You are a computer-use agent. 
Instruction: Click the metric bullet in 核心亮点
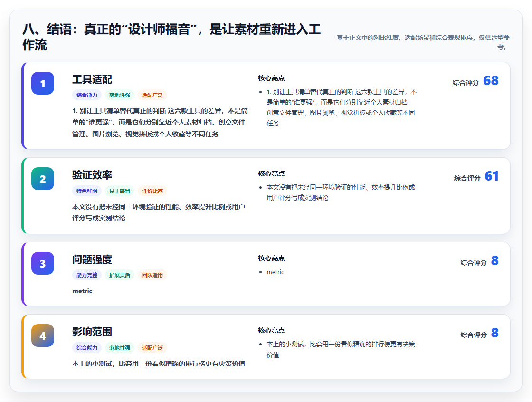275,272
